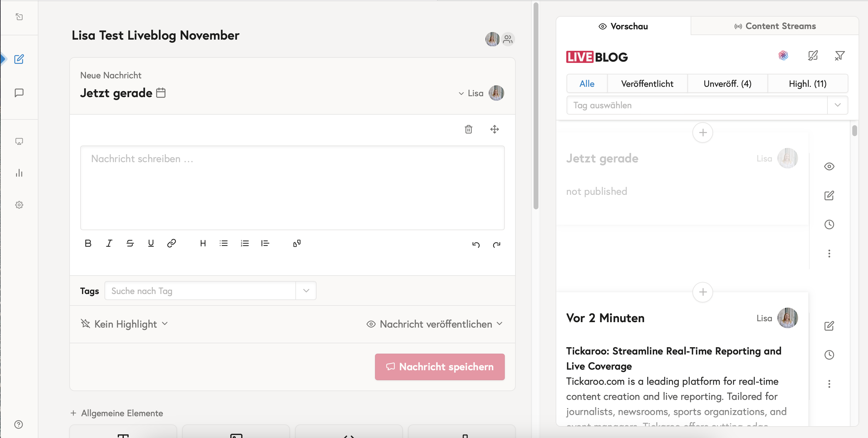Open the statistics bar chart in the sidebar
868x438 pixels.
click(x=19, y=173)
